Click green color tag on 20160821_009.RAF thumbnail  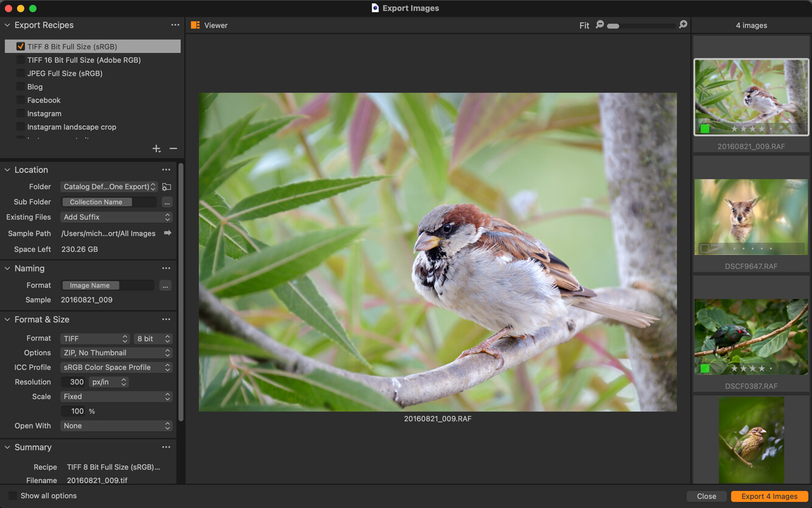705,129
